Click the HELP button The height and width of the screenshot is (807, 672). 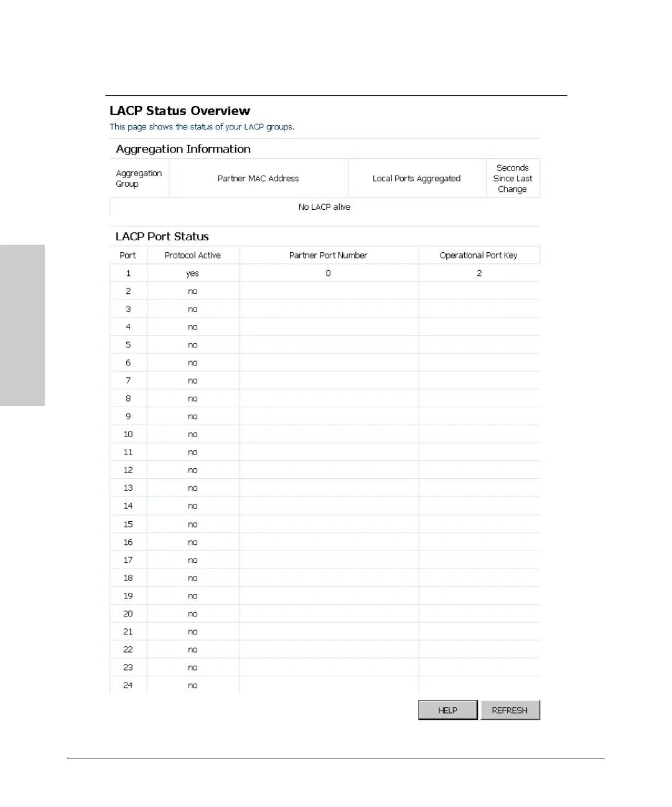point(448,710)
